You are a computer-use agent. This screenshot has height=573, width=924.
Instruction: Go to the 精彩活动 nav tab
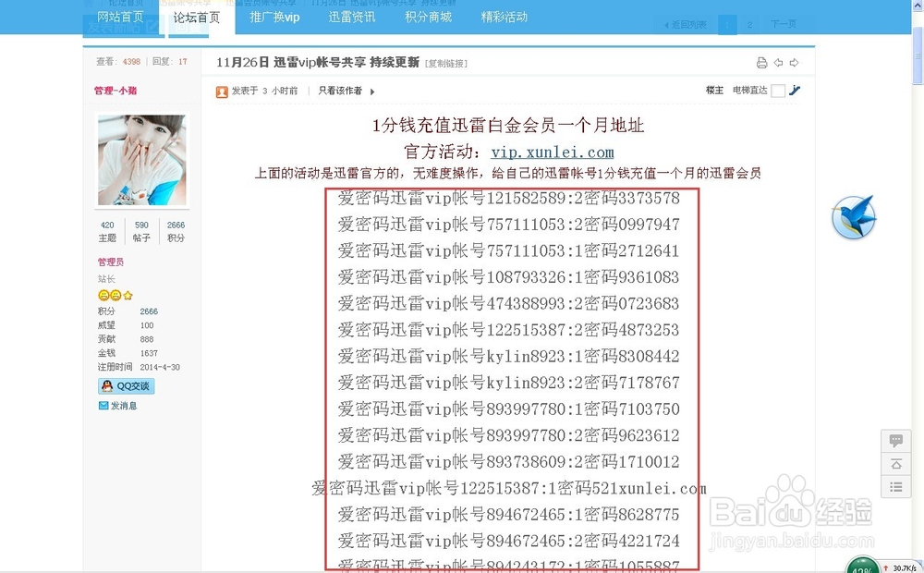[505, 17]
